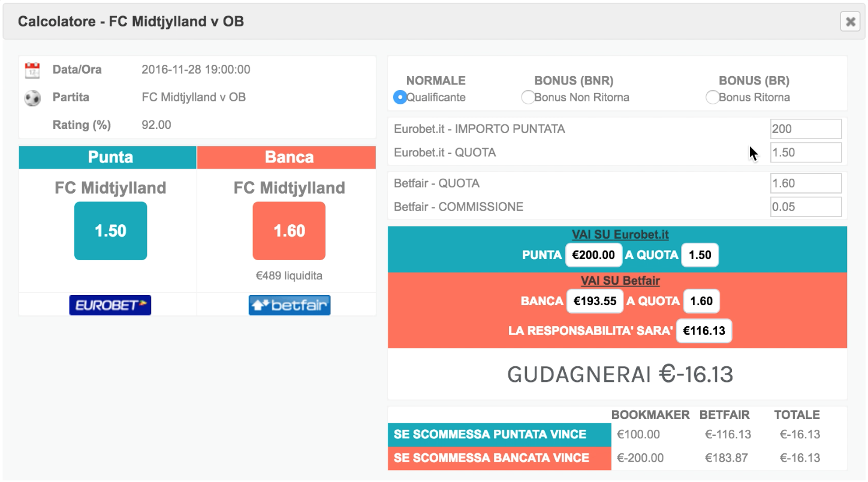The height and width of the screenshot is (482, 868).
Task: Open the Eurobet logo
Action: pos(110,305)
